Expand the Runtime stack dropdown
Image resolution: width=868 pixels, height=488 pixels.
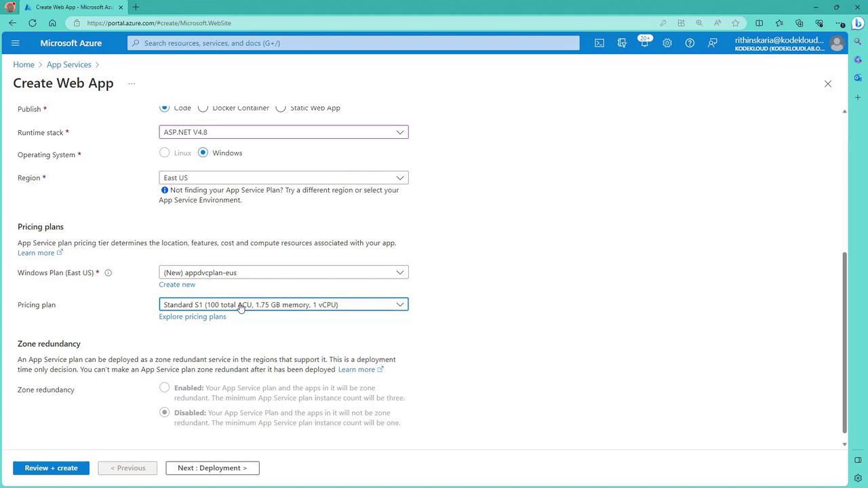click(x=283, y=132)
